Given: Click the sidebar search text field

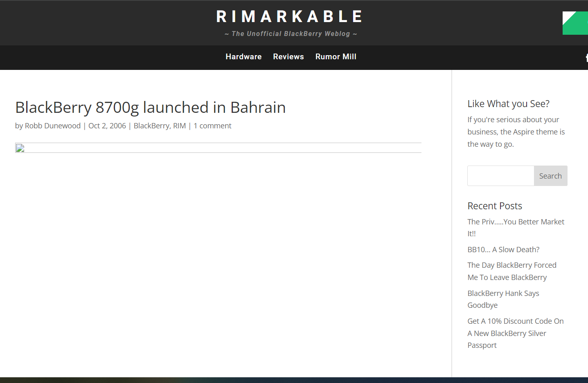Looking at the screenshot, I should coord(500,176).
